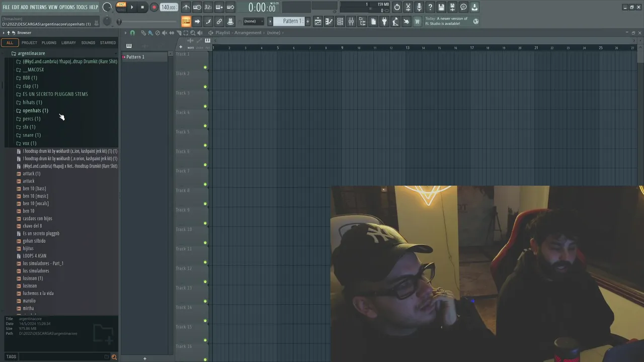
Task: Select the STARRED browser tab
Action: [108, 43]
